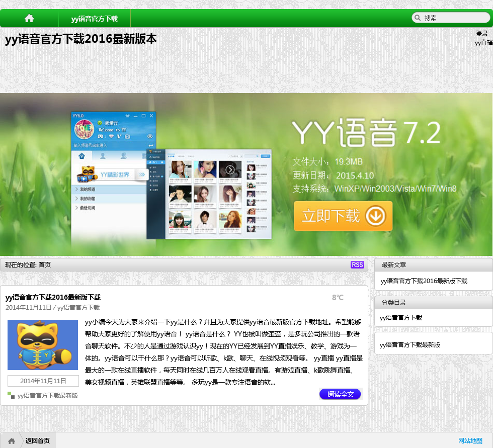Click the 阅读全文 button
This screenshot has height=448, width=493.
pyautogui.click(x=340, y=394)
